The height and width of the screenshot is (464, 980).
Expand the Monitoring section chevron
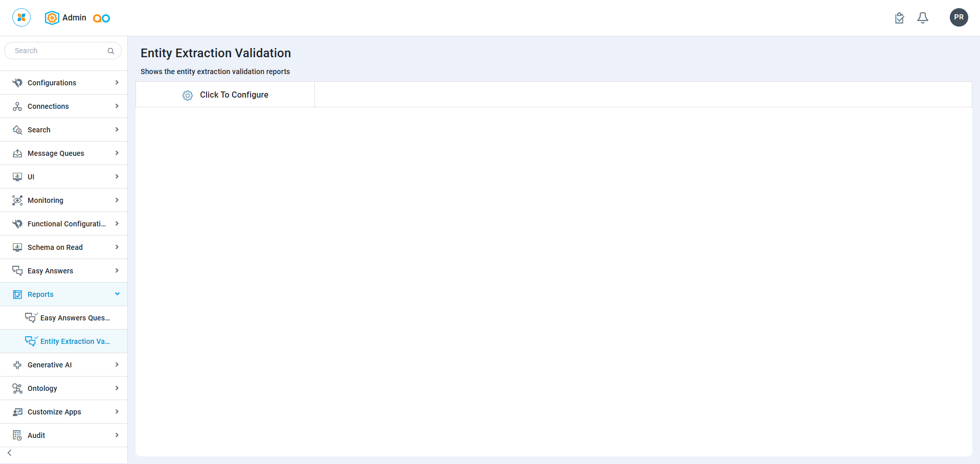coord(117,200)
